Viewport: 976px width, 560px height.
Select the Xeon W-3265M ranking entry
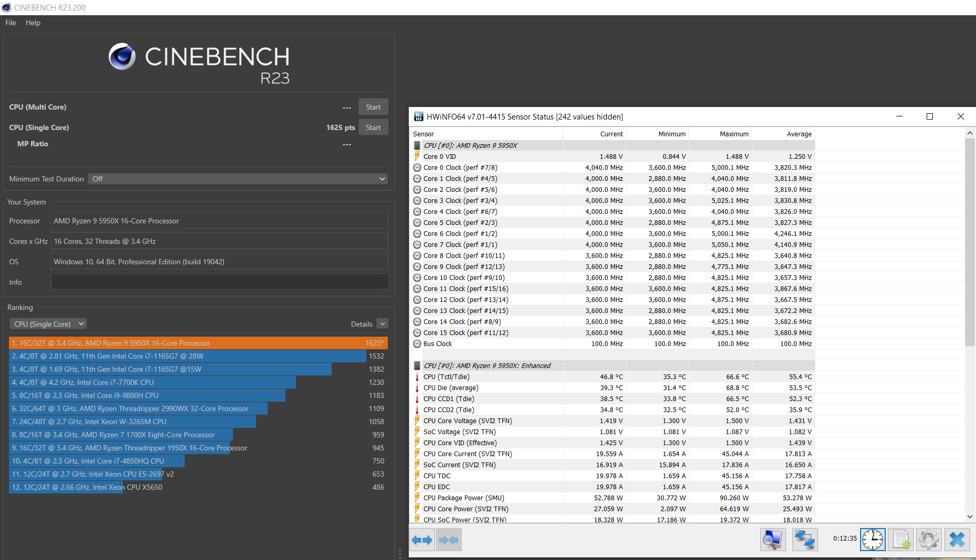tap(198, 422)
